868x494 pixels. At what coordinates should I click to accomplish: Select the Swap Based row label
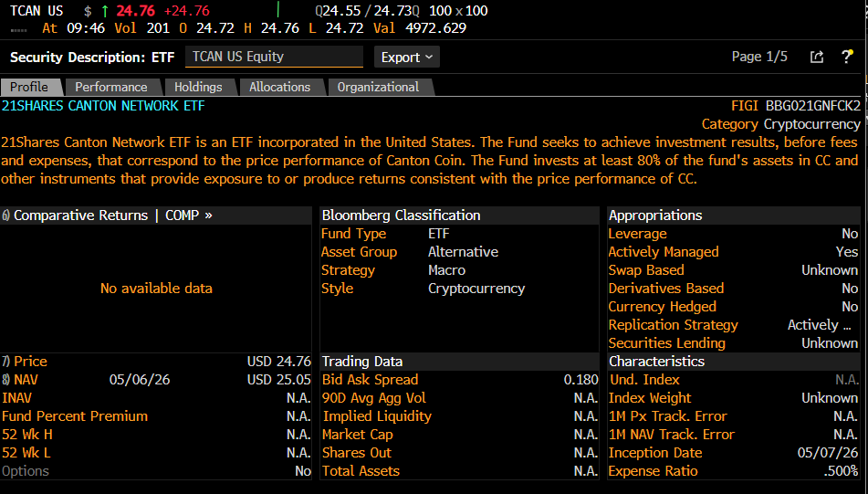click(x=646, y=270)
